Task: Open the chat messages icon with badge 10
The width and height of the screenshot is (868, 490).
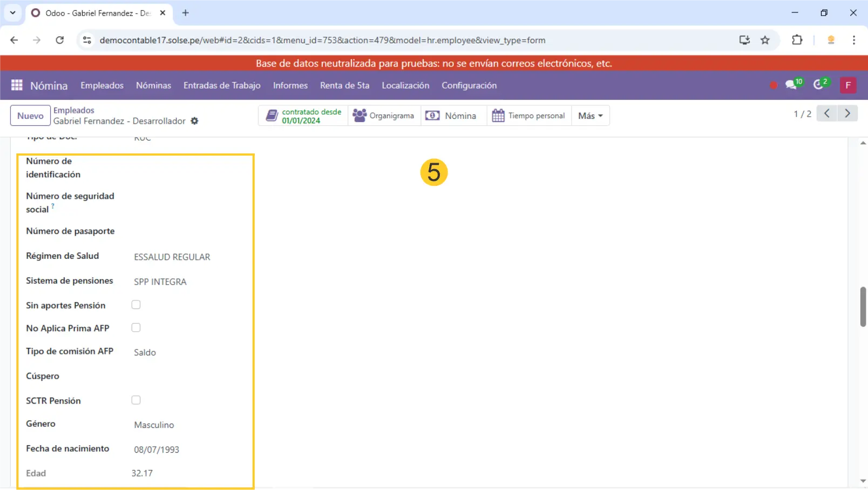Action: [792, 85]
